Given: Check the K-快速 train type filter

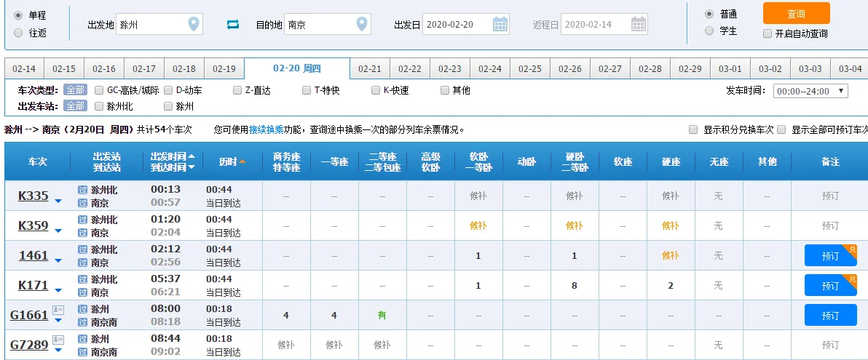Looking at the screenshot, I should [376, 90].
